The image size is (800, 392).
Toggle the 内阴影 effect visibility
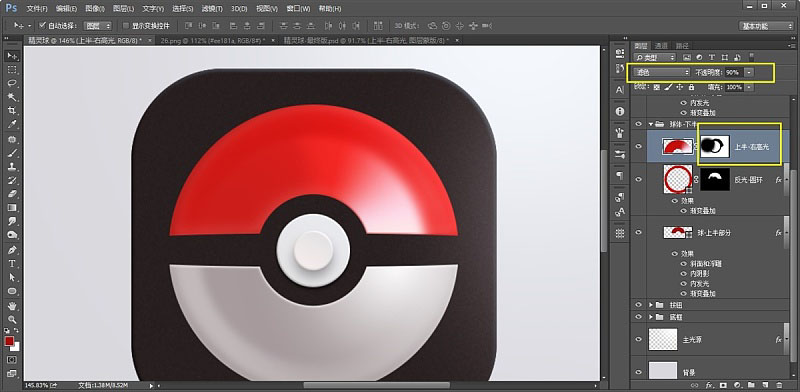tap(685, 274)
